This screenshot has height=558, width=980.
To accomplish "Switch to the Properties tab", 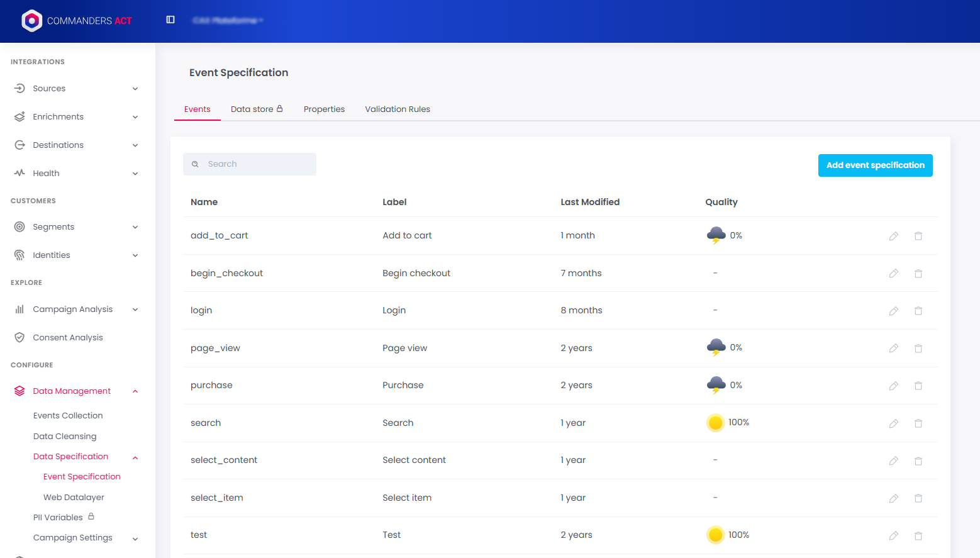I will coord(324,109).
